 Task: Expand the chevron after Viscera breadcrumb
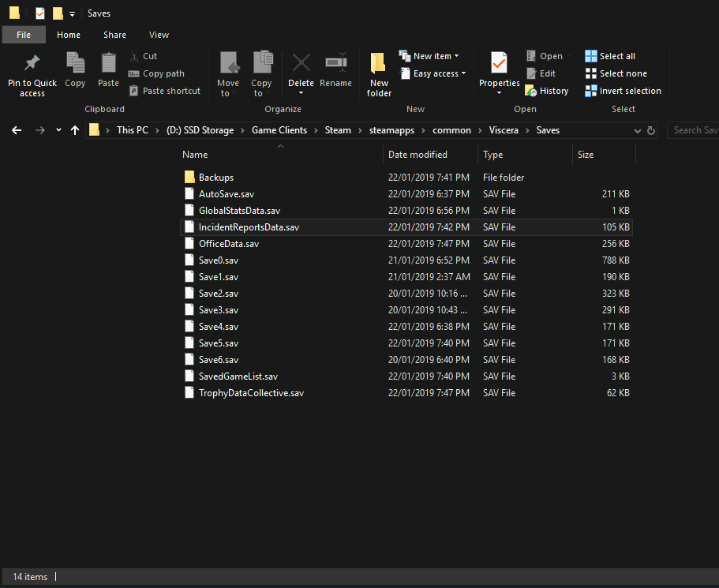(527, 130)
